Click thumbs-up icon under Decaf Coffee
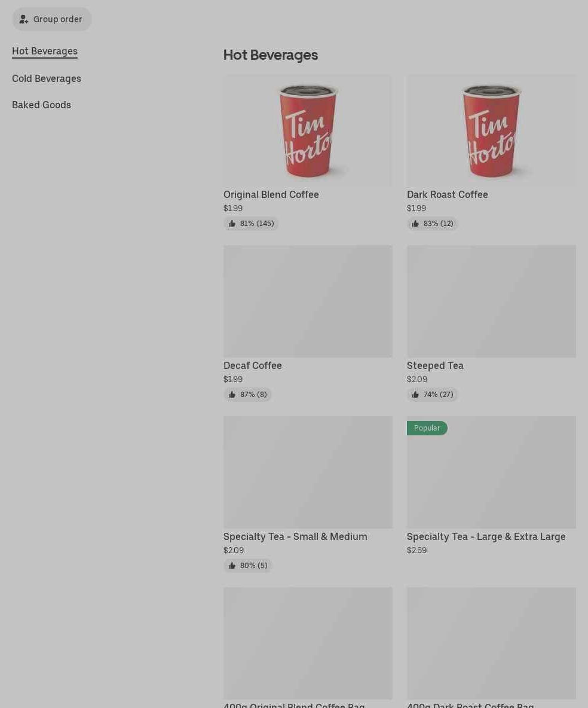Viewport: 588px width, 708px height. [x=232, y=395]
